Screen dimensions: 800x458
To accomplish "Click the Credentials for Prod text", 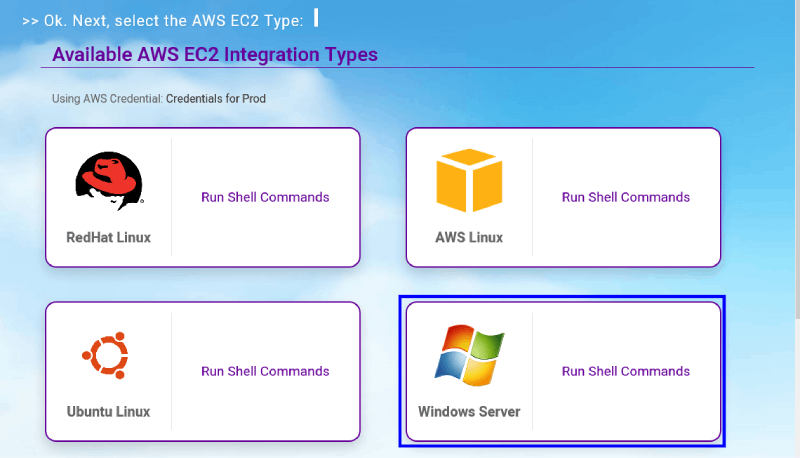I will coord(216,98).
